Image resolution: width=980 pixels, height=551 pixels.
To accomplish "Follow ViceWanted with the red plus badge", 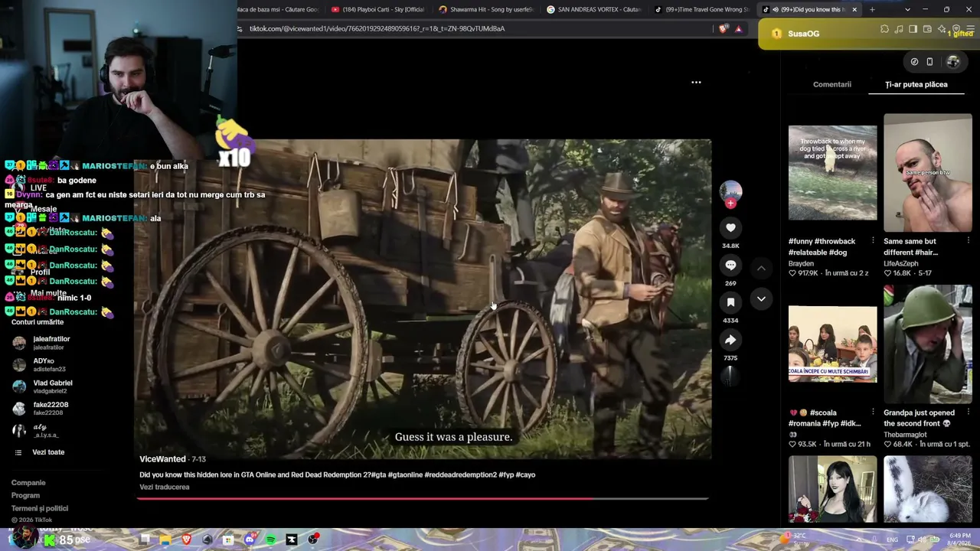I will [730, 204].
